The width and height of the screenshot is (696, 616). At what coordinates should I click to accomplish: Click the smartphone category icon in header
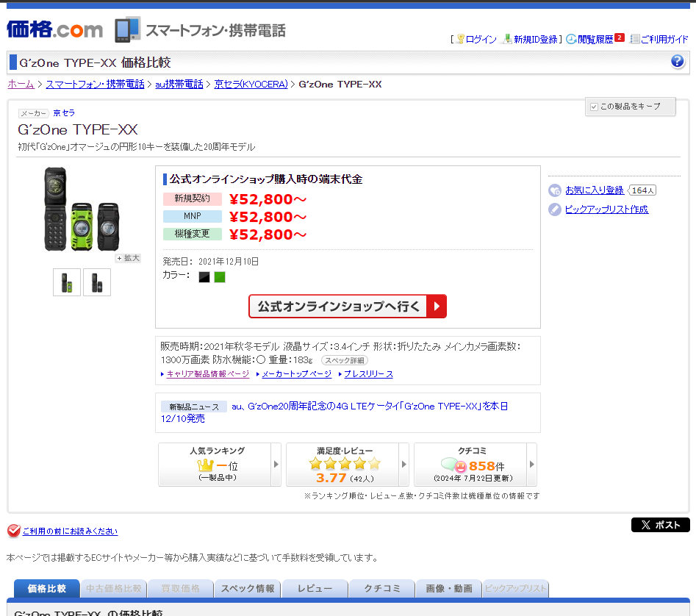pos(128,29)
